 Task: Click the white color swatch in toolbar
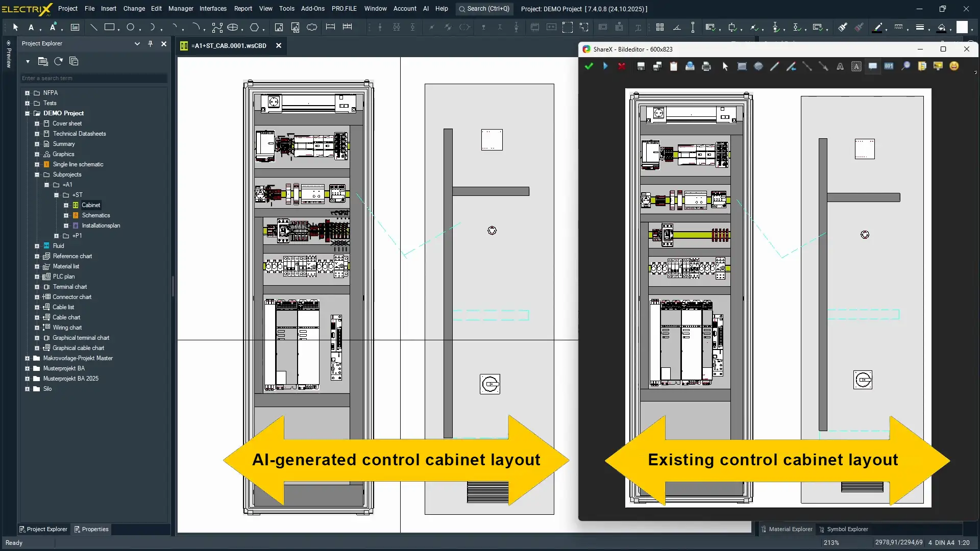(962, 28)
